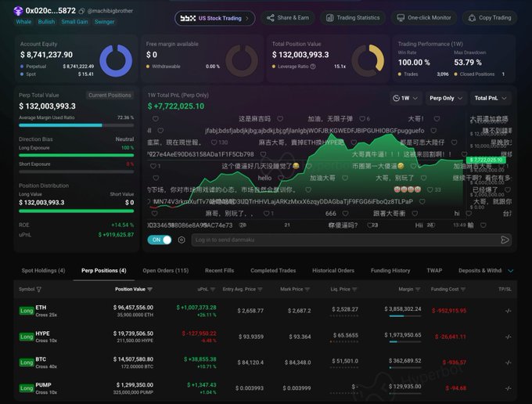Open TP/SL for the HYPE position
This screenshot has width=532, height=404.
pos(508,337)
